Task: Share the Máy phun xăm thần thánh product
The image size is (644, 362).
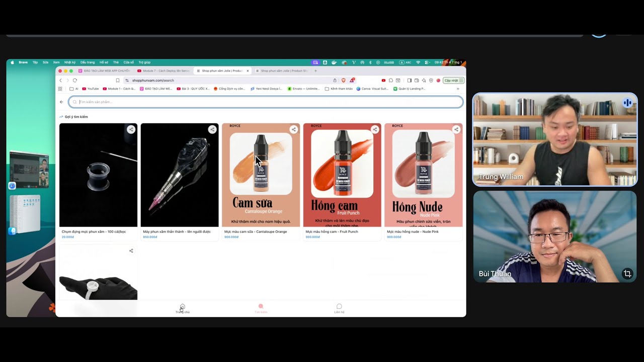Action: 212,129
